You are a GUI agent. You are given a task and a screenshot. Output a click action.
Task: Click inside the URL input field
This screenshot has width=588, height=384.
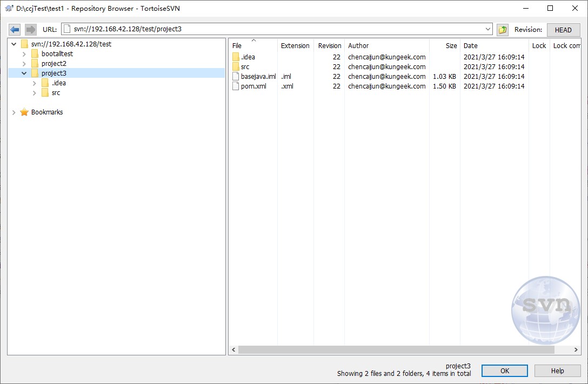[276, 29]
